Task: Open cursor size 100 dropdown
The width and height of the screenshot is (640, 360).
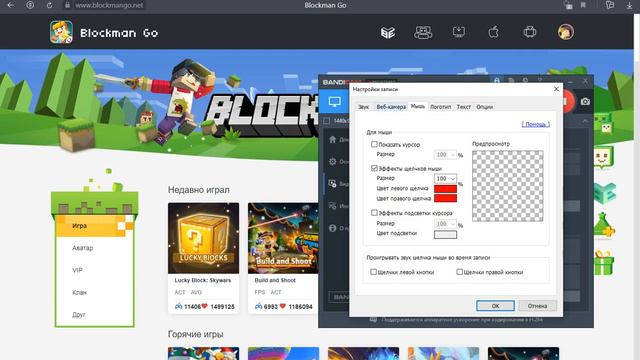Action: pos(445,155)
